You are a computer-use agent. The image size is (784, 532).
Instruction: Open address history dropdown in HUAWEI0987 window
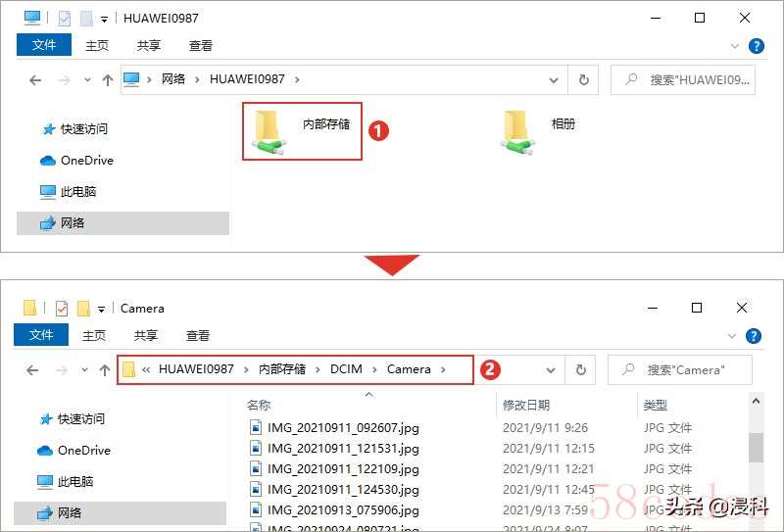coord(554,80)
